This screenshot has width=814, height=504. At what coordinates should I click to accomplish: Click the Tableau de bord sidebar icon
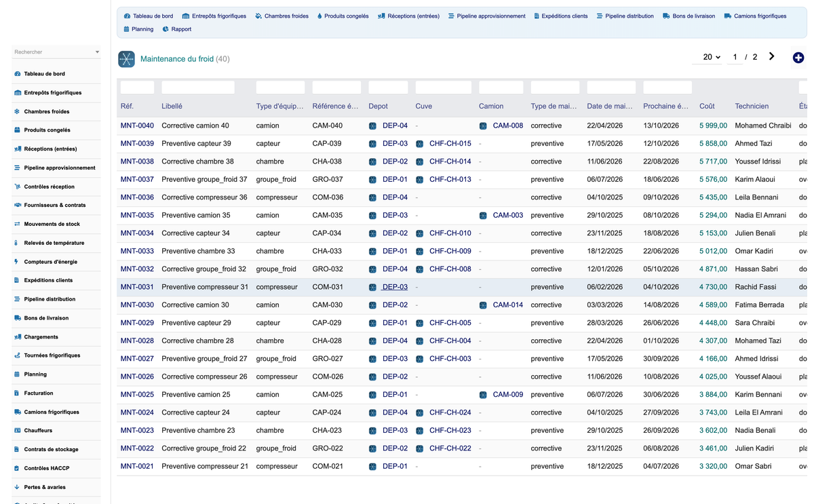[17, 74]
